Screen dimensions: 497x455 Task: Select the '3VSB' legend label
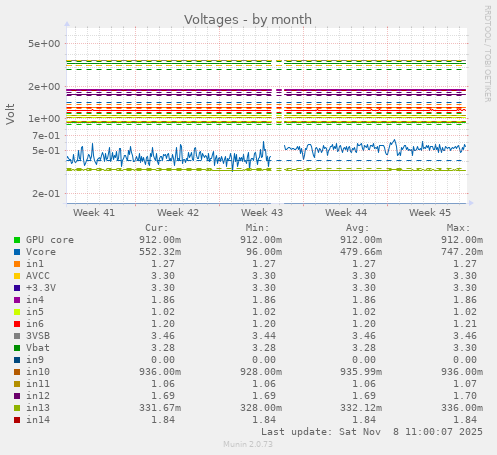tap(38, 336)
